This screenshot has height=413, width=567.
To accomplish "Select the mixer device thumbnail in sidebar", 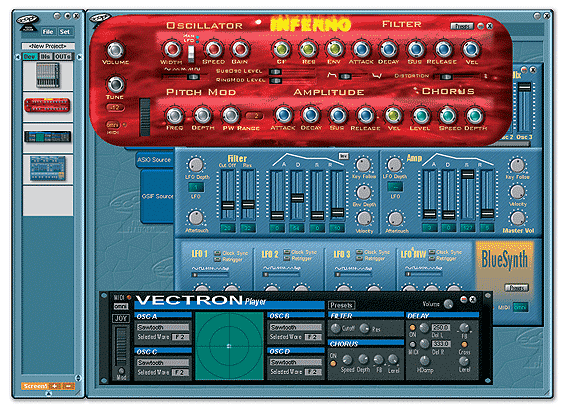I will tap(47, 75).
